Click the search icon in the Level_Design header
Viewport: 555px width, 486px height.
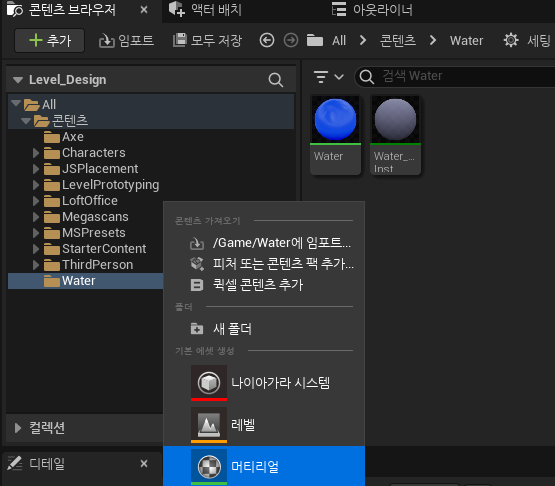[275, 80]
